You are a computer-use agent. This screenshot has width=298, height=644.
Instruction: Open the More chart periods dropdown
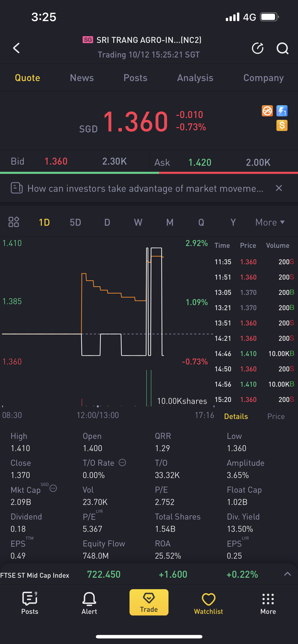270,222
